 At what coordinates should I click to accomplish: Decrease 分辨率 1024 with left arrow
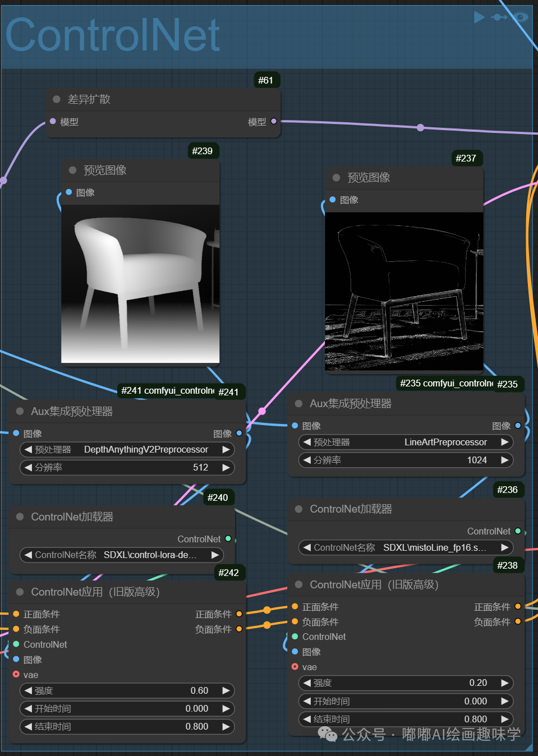click(x=307, y=460)
